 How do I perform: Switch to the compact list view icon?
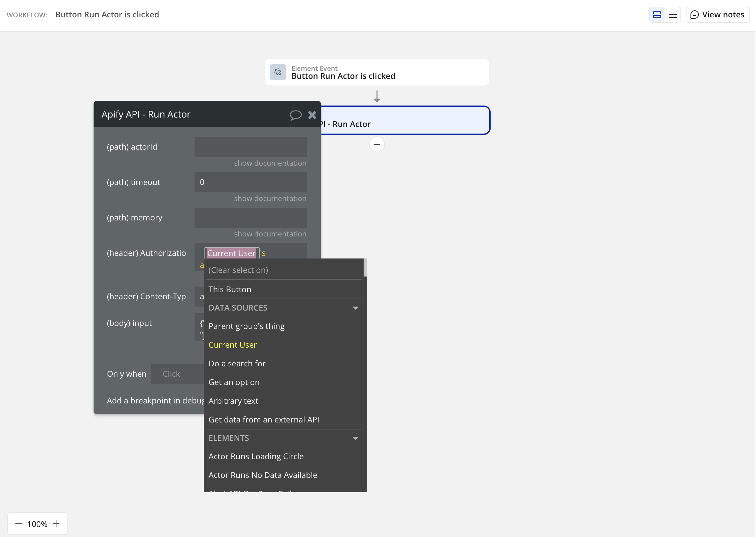pos(673,15)
